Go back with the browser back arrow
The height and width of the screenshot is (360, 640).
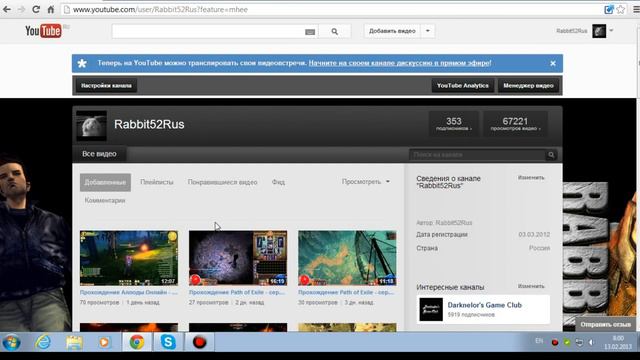pos(7,9)
